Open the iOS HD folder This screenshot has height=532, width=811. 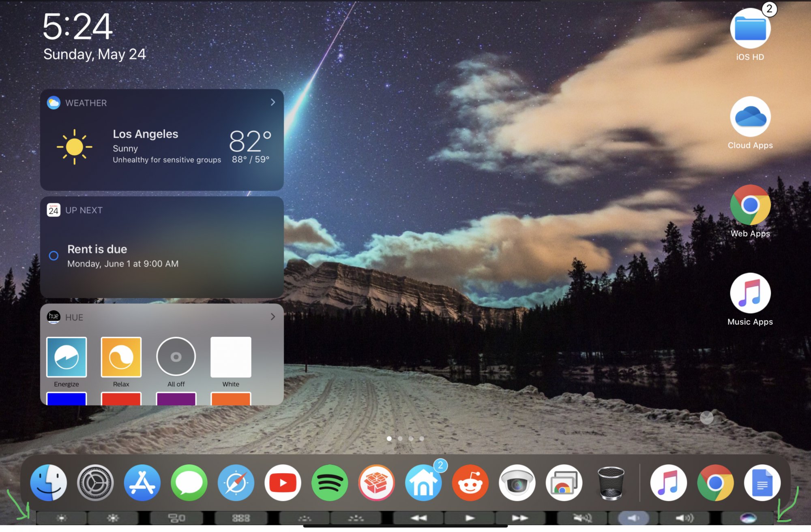(x=750, y=28)
